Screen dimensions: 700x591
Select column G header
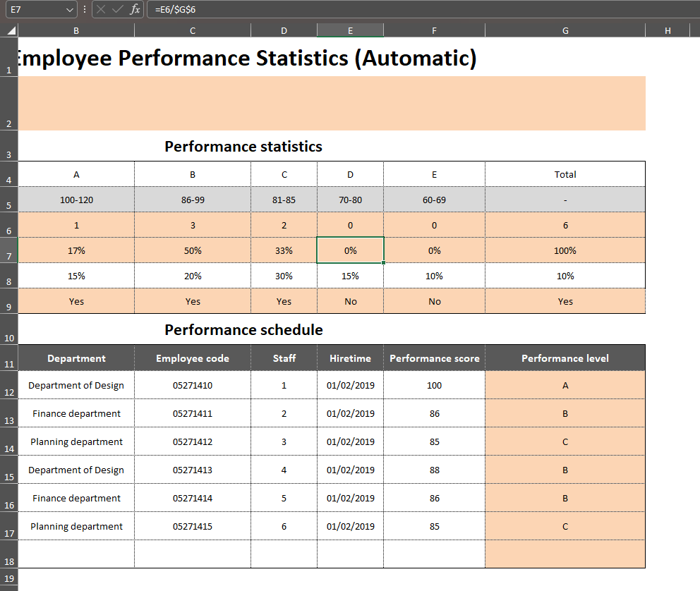[x=565, y=30]
